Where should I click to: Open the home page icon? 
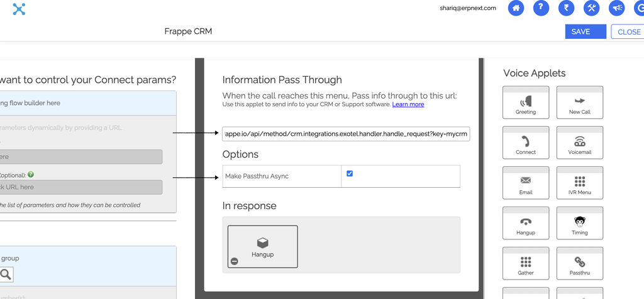click(x=516, y=8)
